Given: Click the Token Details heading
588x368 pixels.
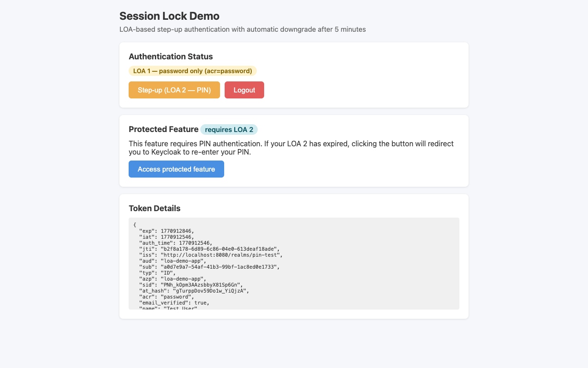Looking at the screenshot, I should [x=154, y=208].
